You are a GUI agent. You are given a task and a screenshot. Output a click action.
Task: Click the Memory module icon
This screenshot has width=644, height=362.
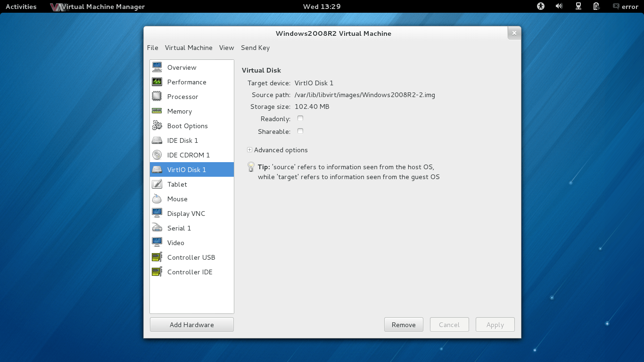[157, 111]
